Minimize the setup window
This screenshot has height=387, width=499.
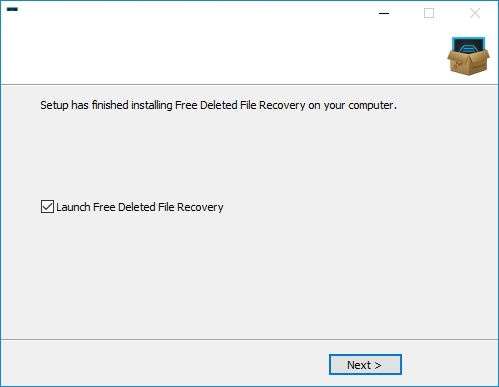pos(384,13)
